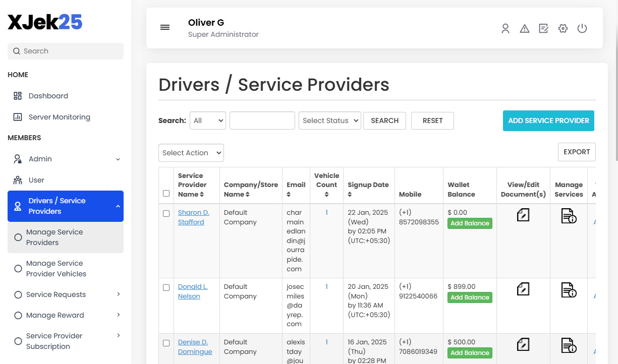Open the alerts warning triangle icon
The image size is (618, 364).
click(525, 28)
